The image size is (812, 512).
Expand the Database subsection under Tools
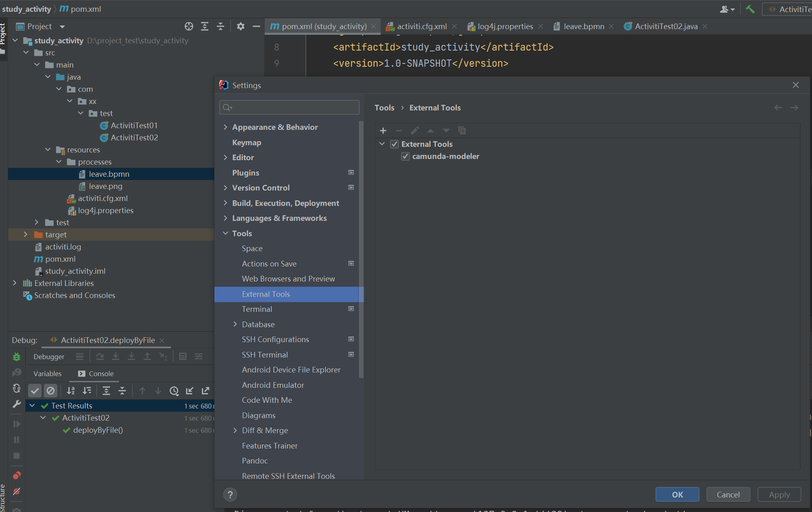pyautogui.click(x=235, y=324)
